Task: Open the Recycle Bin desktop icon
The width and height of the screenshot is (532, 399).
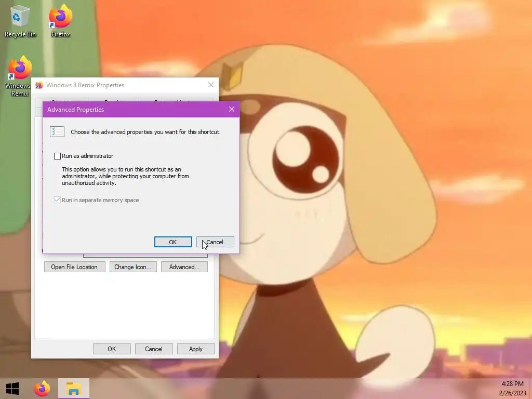Action: pos(20,21)
